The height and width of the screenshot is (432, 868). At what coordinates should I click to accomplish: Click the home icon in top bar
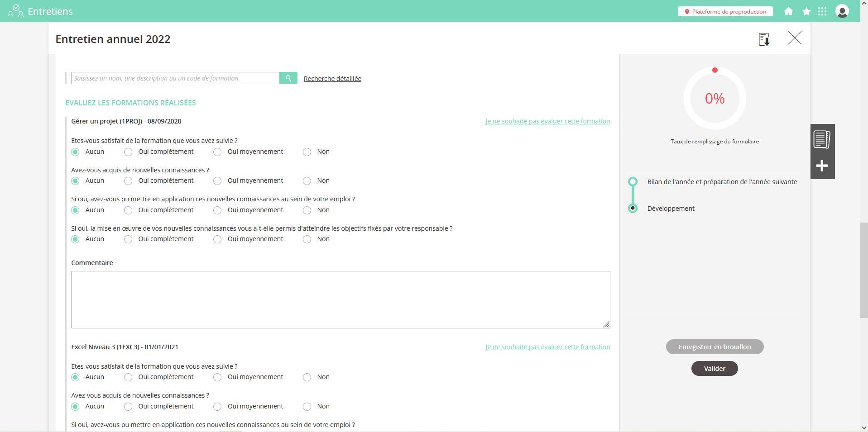click(x=788, y=11)
